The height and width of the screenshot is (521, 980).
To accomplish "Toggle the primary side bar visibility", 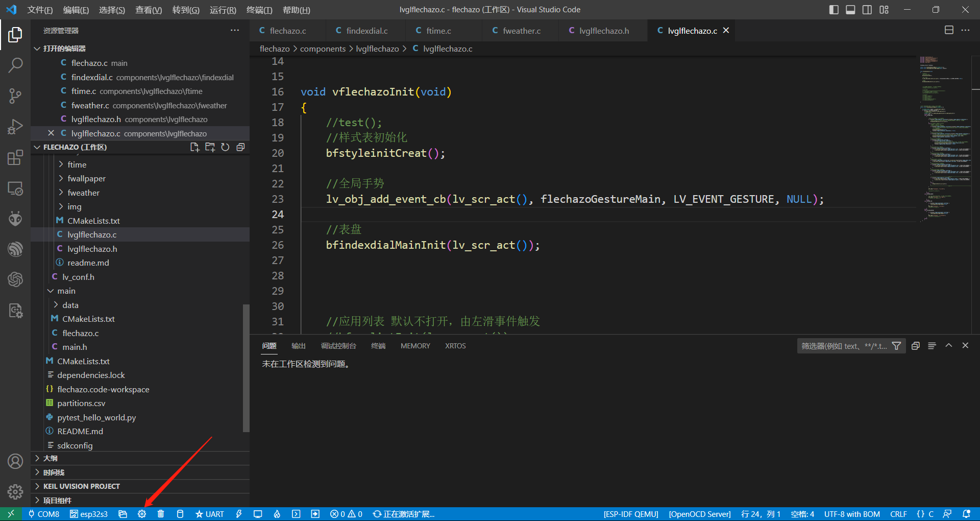I will 834,10.
